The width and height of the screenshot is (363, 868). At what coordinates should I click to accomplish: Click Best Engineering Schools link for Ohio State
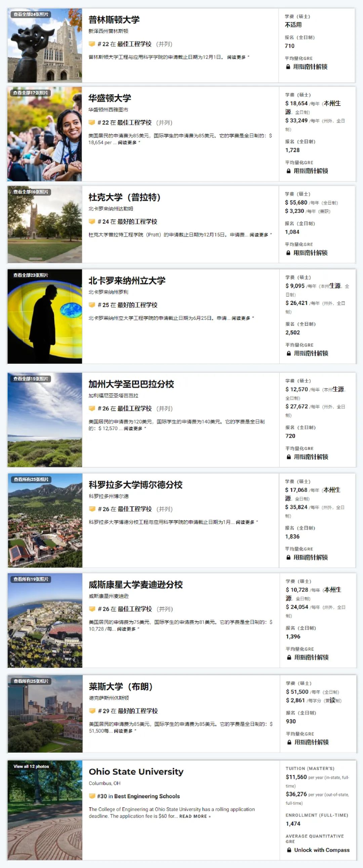point(147,796)
